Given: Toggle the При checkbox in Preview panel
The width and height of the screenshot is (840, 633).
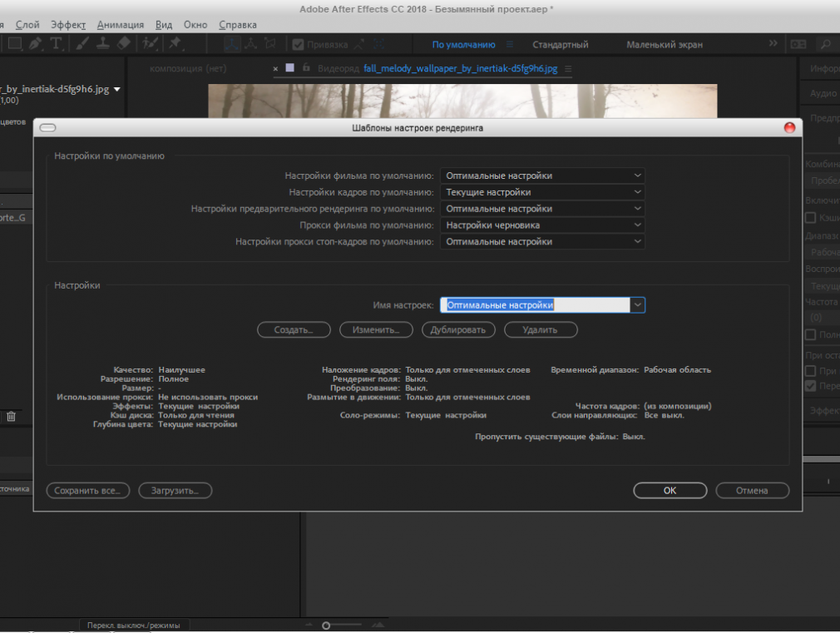Looking at the screenshot, I should point(811,371).
